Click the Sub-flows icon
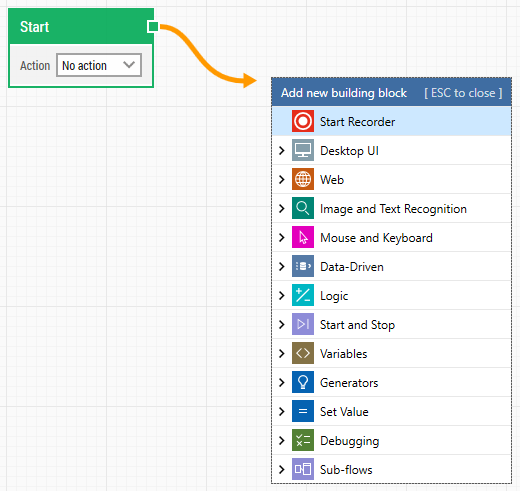This screenshot has width=520, height=491. [x=303, y=469]
